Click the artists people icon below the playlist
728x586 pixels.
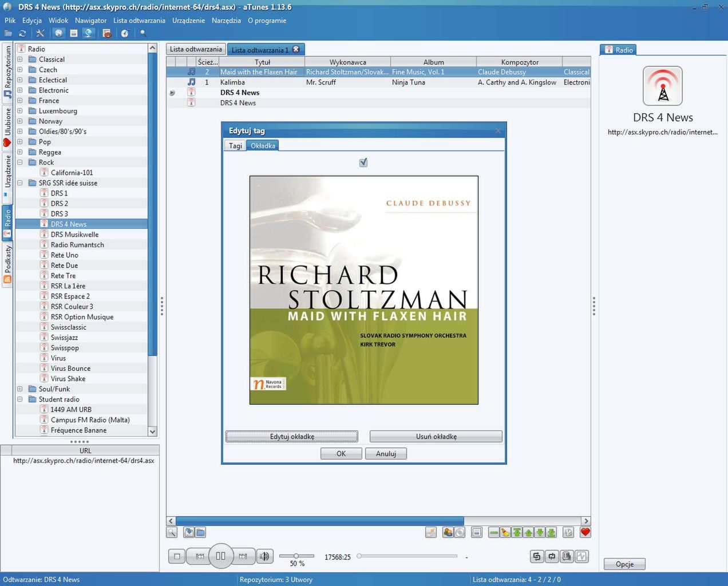pyautogui.click(x=448, y=533)
